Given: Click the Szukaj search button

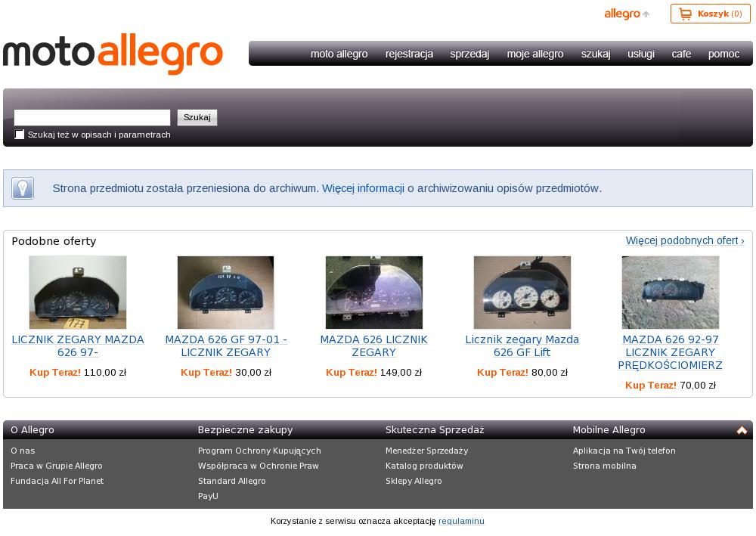Looking at the screenshot, I should 197,117.
